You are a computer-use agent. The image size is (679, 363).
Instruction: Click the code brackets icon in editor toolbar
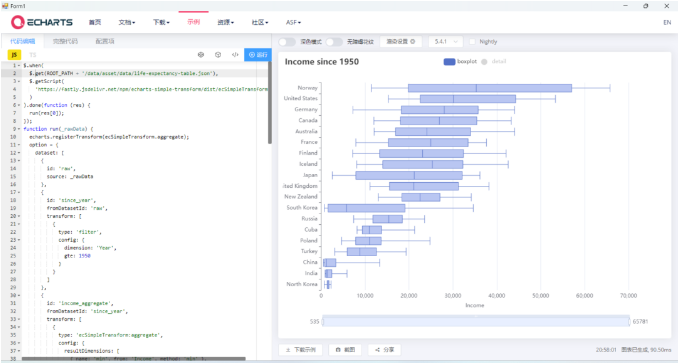pos(235,55)
